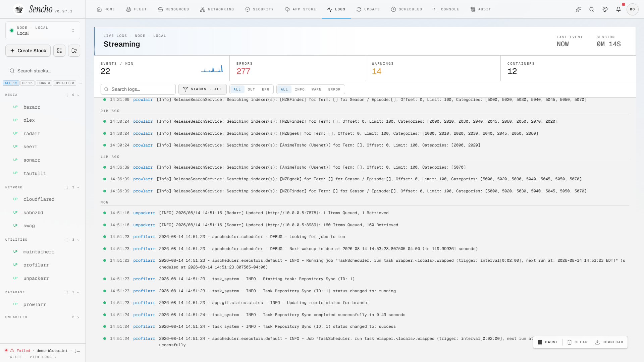
Task: Open the maintainerr stack
Action: [x=43, y=252]
